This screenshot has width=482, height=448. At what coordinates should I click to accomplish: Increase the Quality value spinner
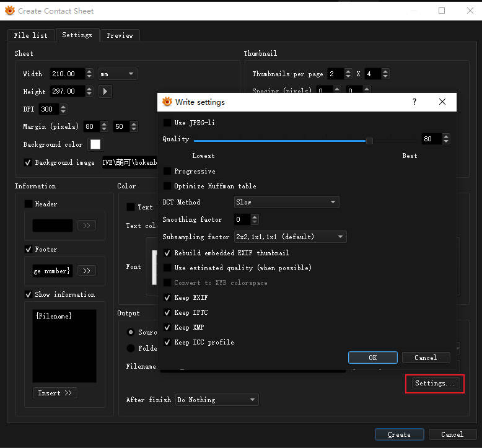click(446, 136)
